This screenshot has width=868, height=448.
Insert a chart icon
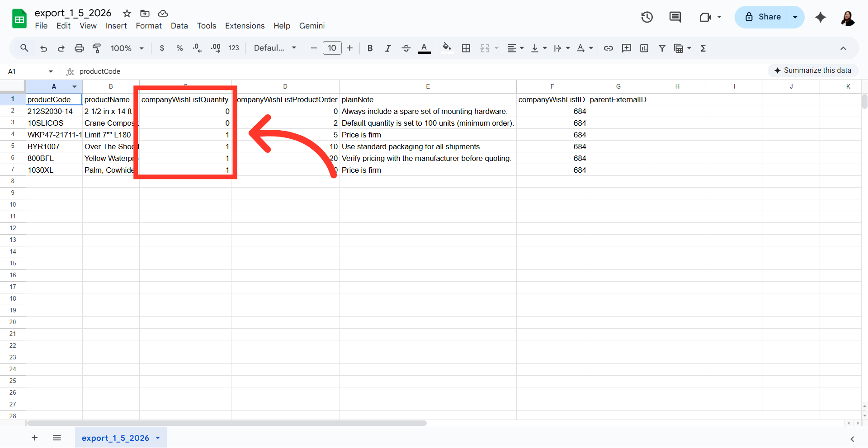pos(644,48)
